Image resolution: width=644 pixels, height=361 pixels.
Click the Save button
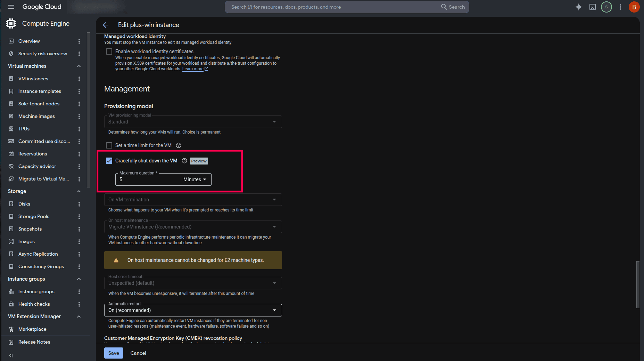tap(114, 353)
